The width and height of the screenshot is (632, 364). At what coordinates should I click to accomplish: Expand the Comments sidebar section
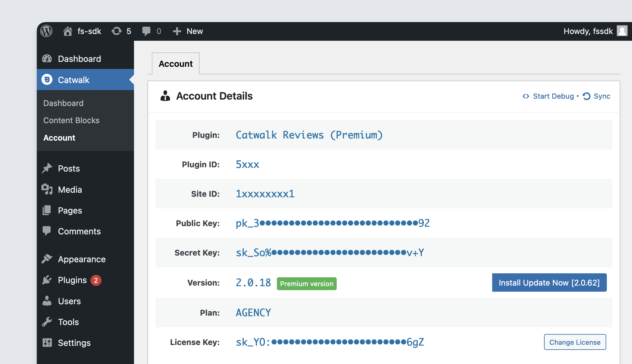point(79,231)
